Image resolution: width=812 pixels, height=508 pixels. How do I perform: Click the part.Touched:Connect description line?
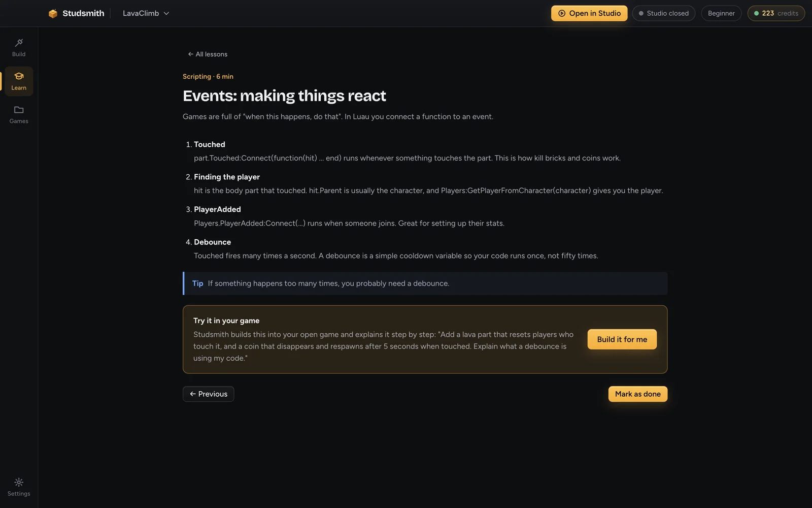click(407, 158)
